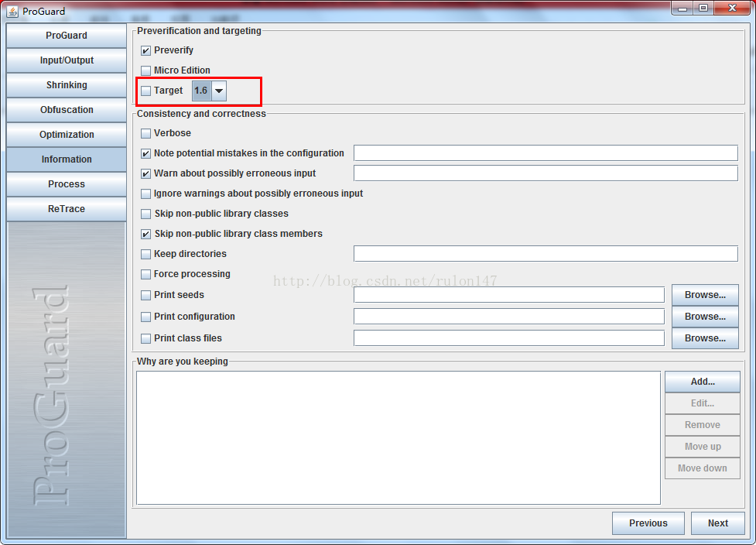
Task: Check the Print configuration checkbox
Action: [145, 317]
